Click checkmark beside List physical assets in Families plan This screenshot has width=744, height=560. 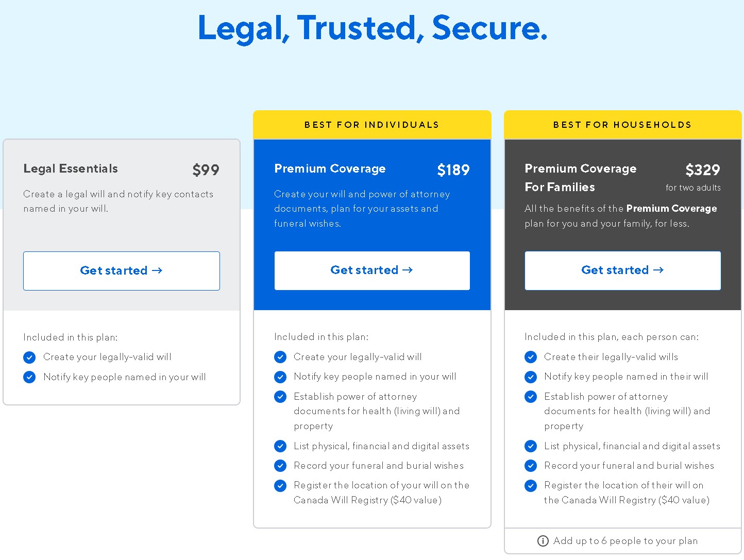click(531, 446)
